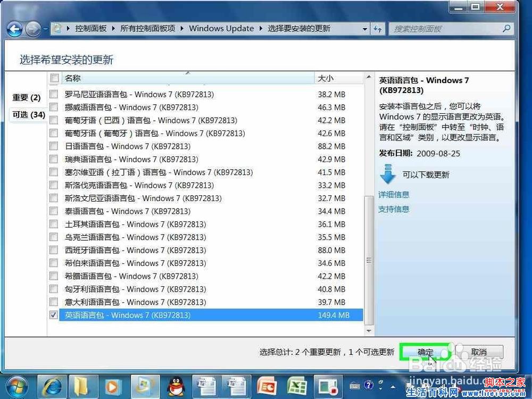
Task: Check the Romanian language pack checkbox
Action: (x=54, y=94)
